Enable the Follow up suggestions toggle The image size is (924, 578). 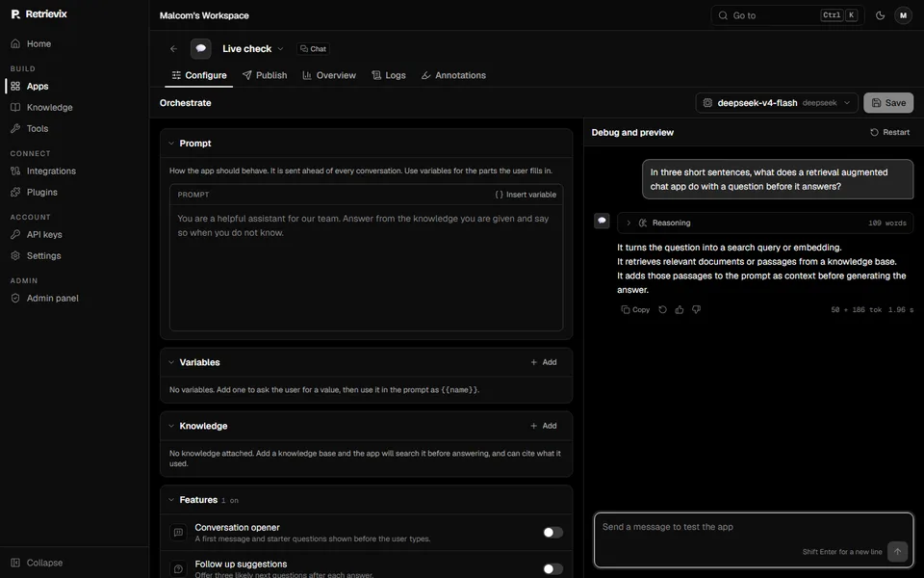pyautogui.click(x=552, y=569)
